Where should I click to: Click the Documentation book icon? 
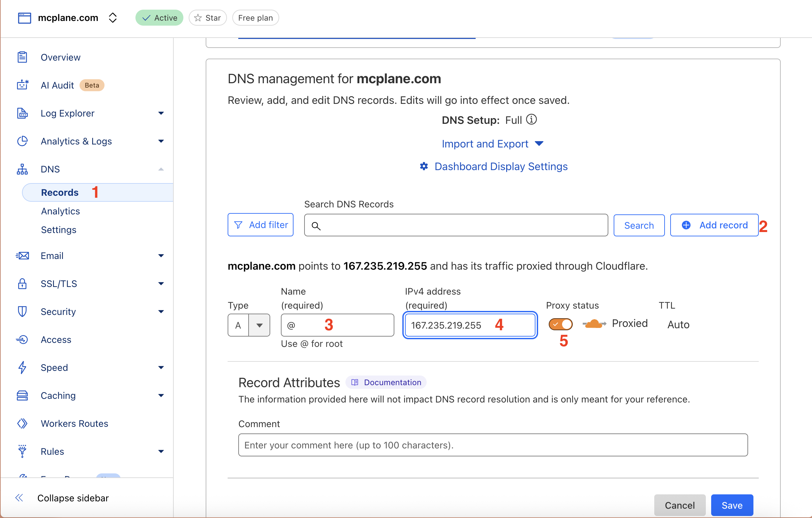coord(355,382)
